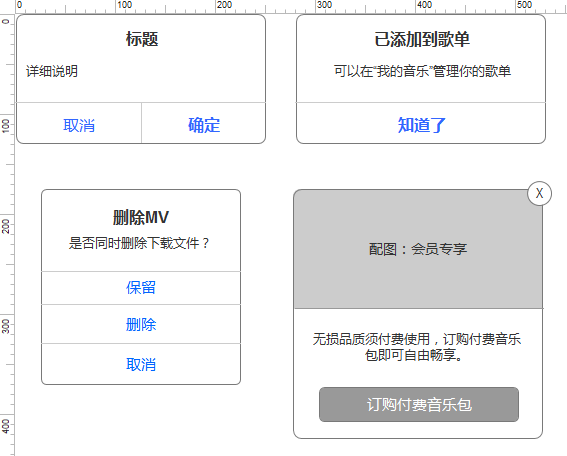Select the 详细说明 text
Image resolution: width=567 pixels, height=456 pixels.
[52, 71]
